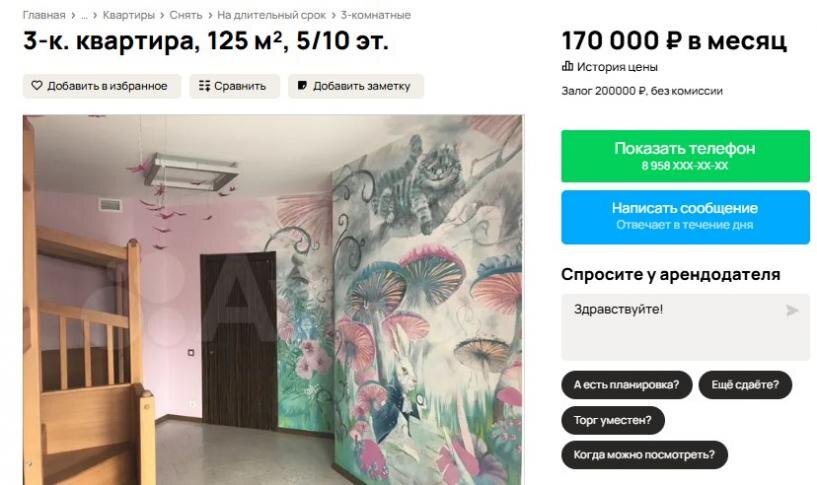Click Добавить в избранное button
The height and width of the screenshot is (485, 817).
102,86
